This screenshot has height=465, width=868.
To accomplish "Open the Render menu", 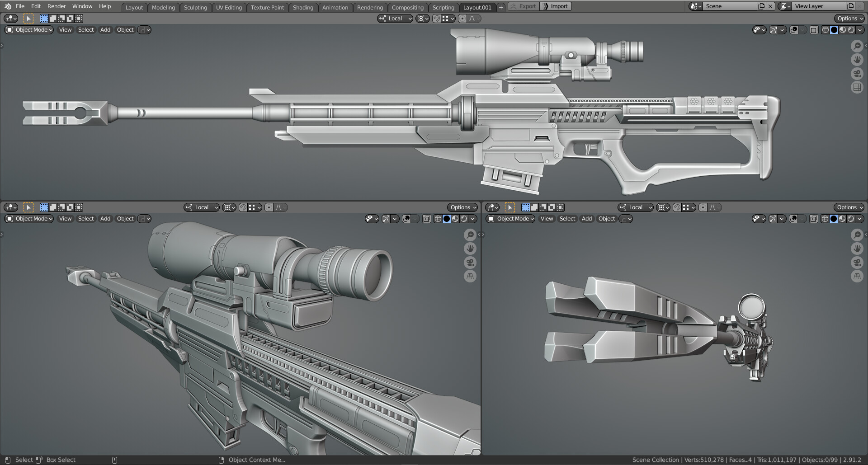I will (57, 6).
